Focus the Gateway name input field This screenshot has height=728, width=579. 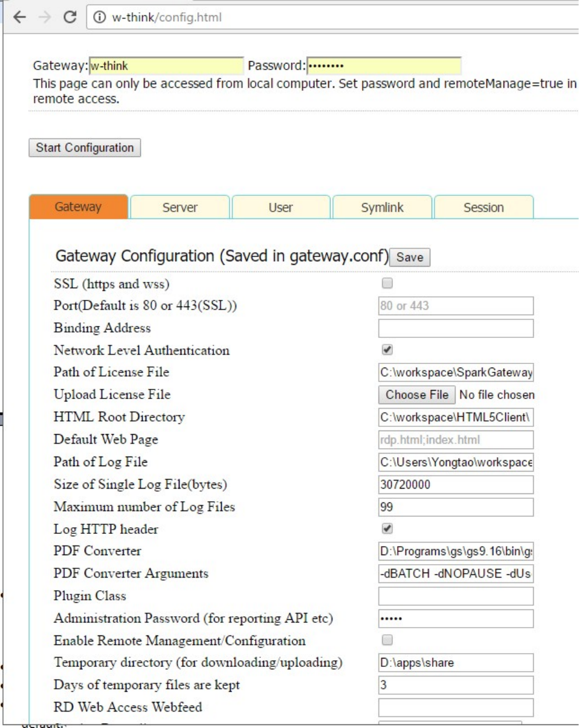click(166, 65)
